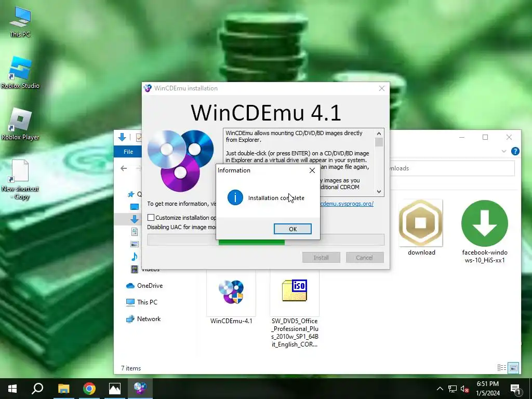Click OK in the Information dialog
This screenshot has width=532, height=399.
(x=292, y=229)
